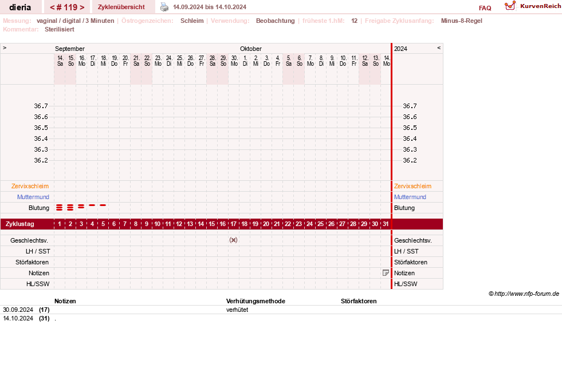Image resolution: width=562 pixels, height=392 pixels.
Task: Click the left '>' chart arrow
Action: point(5,47)
